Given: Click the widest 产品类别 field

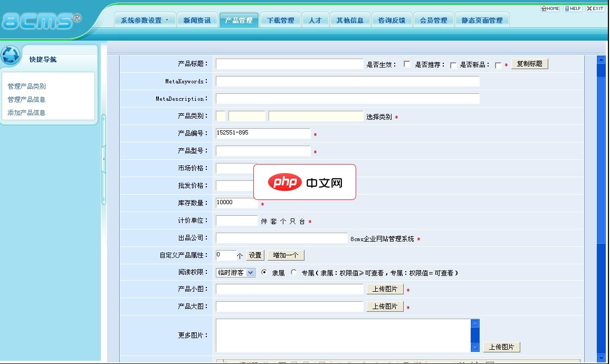Looking at the screenshot, I should coord(316,116).
